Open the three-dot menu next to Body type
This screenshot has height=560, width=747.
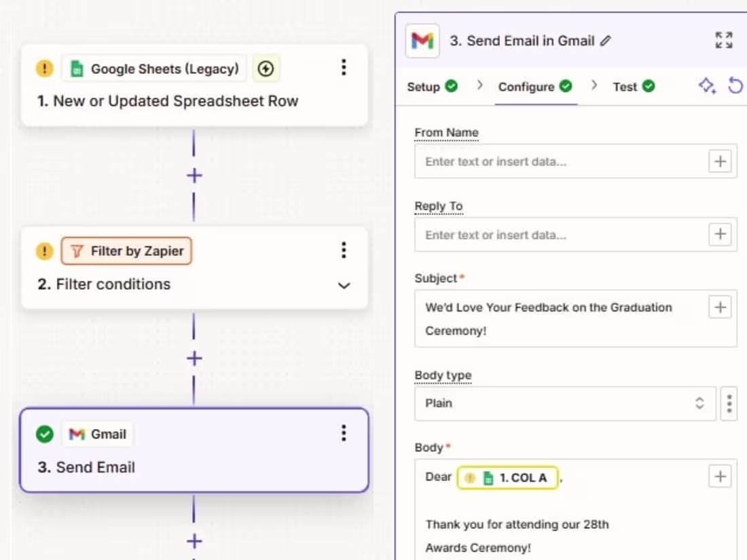[x=729, y=403]
